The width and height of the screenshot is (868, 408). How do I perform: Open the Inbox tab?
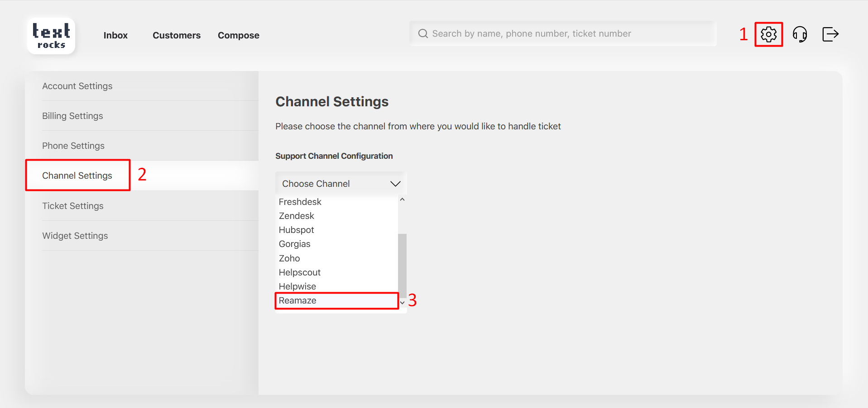[x=115, y=35]
